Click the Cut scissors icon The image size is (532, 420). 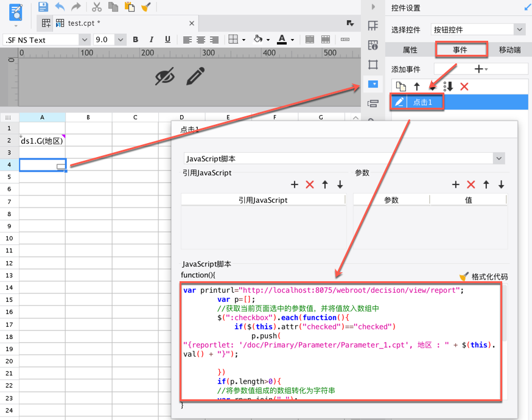coord(96,7)
